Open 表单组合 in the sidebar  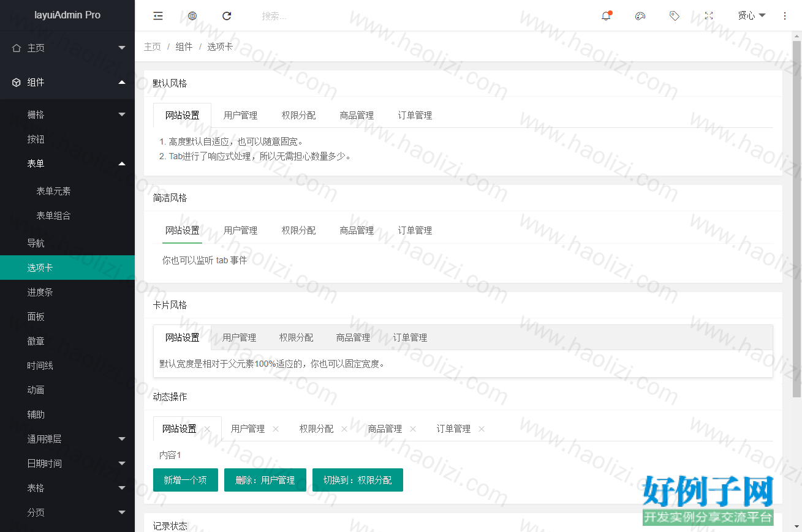click(67, 215)
